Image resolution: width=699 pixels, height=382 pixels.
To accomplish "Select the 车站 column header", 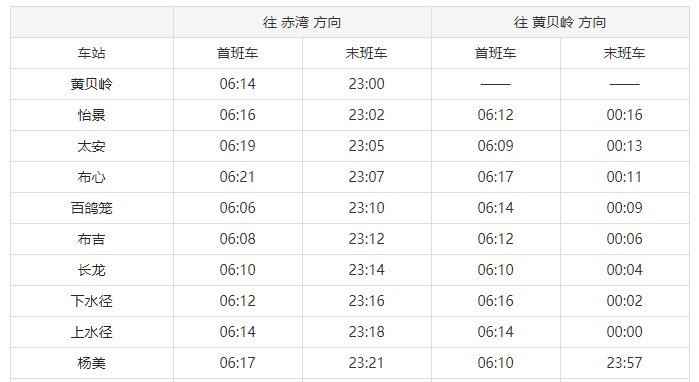I will (x=92, y=53).
